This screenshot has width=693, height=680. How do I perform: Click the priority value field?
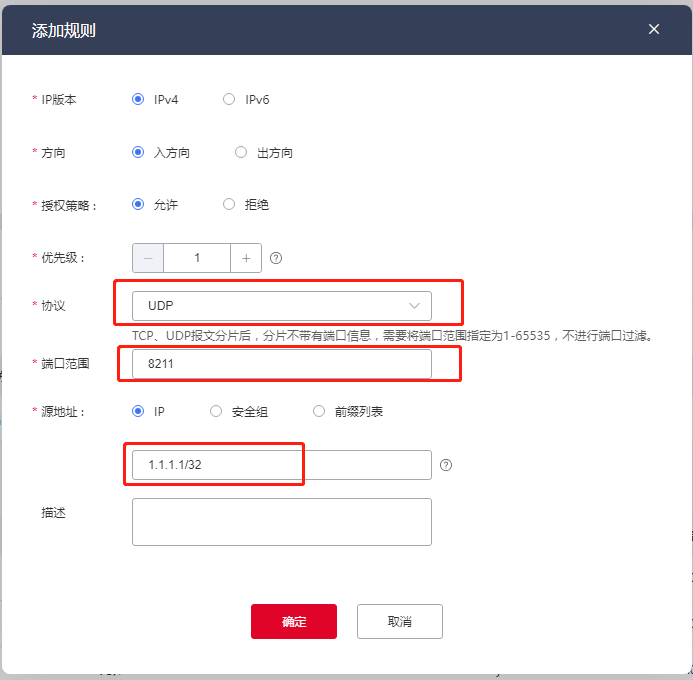point(197,258)
